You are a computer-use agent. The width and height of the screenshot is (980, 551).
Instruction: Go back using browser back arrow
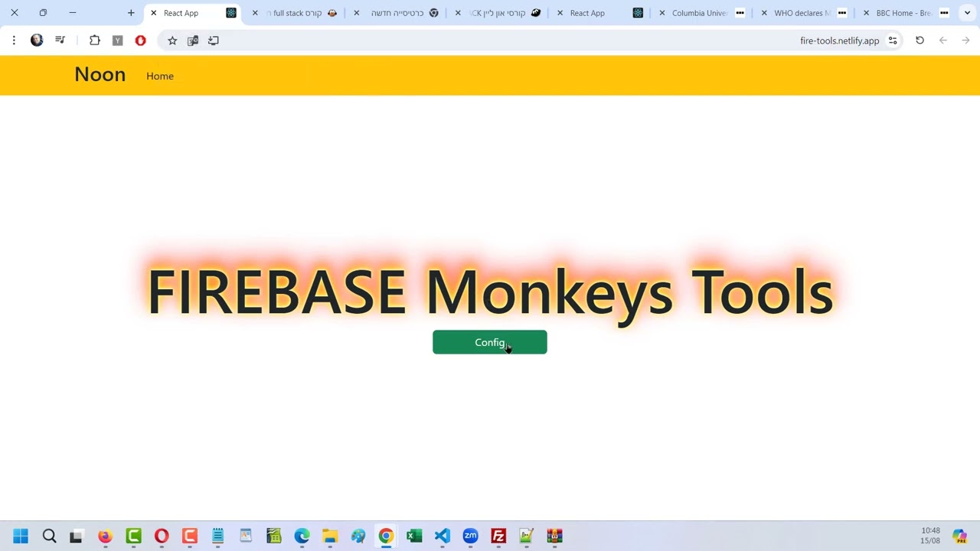point(943,41)
